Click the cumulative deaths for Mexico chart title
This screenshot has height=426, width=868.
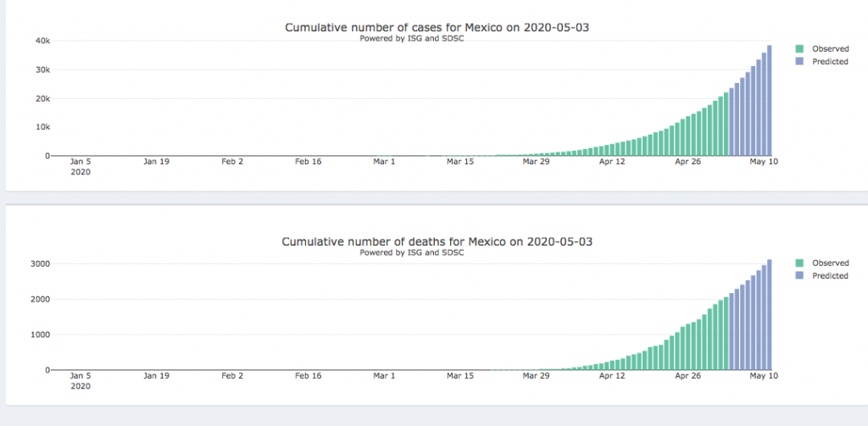click(x=437, y=242)
